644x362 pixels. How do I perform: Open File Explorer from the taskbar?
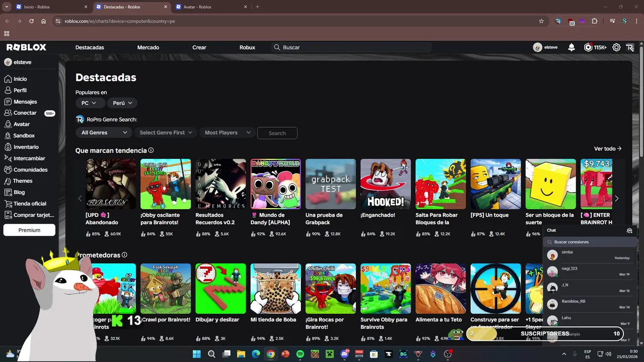(241, 354)
